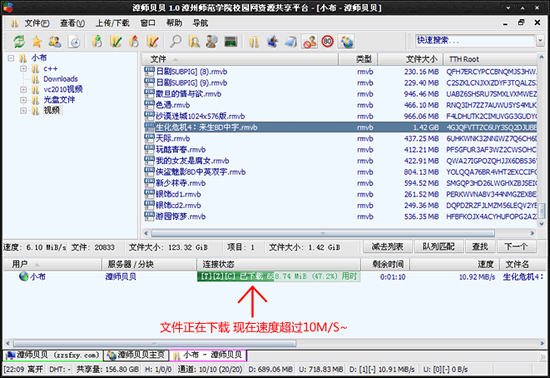
Task: Select the 天际.rmvb file row
Action: [x=340, y=139]
